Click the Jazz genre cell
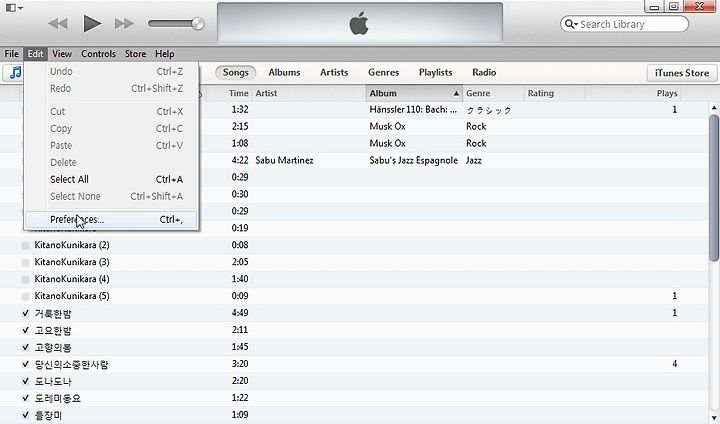Image resolution: width=720 pixels, height=424 pixels. click(x=474, y=160)
